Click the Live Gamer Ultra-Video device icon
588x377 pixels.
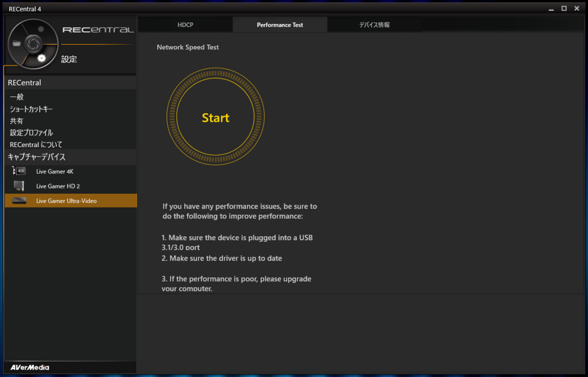[x=19, y=201]
